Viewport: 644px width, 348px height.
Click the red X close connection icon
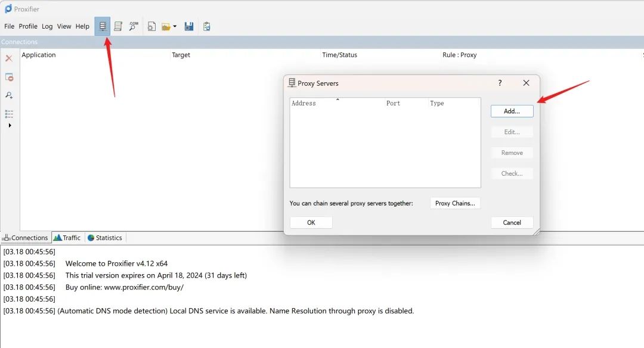tap(8, 58)
